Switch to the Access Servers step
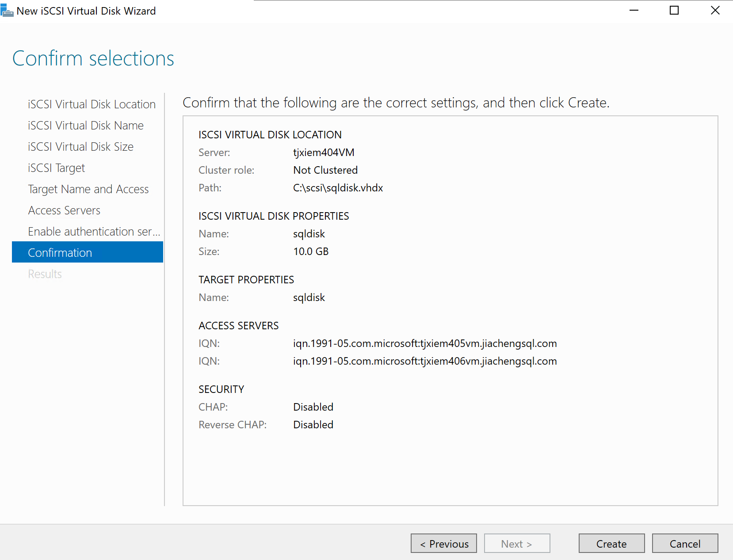 click(64, 210)
